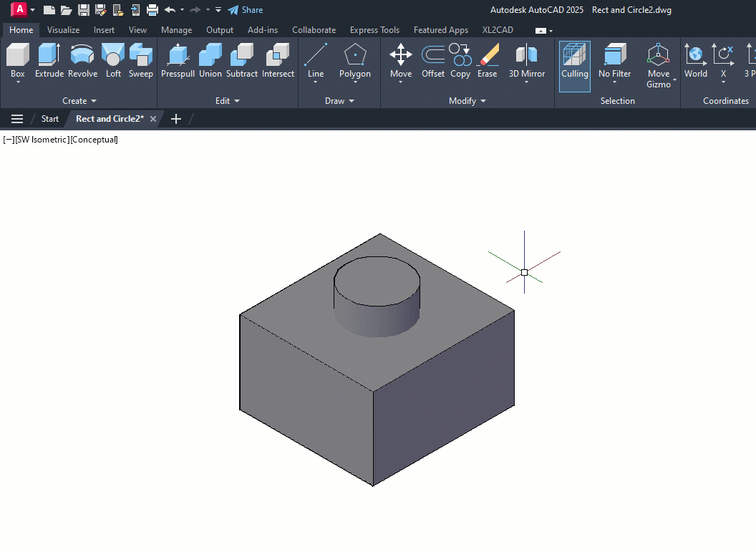Image resolution: width=756 pixels, height=550 pixels.
Task: Pick the Loft tool
Action: 113,60
